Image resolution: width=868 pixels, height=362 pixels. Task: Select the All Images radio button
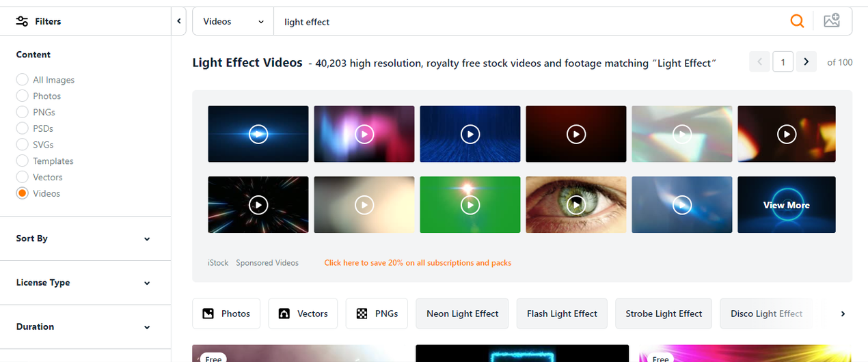tap(22, 79)
